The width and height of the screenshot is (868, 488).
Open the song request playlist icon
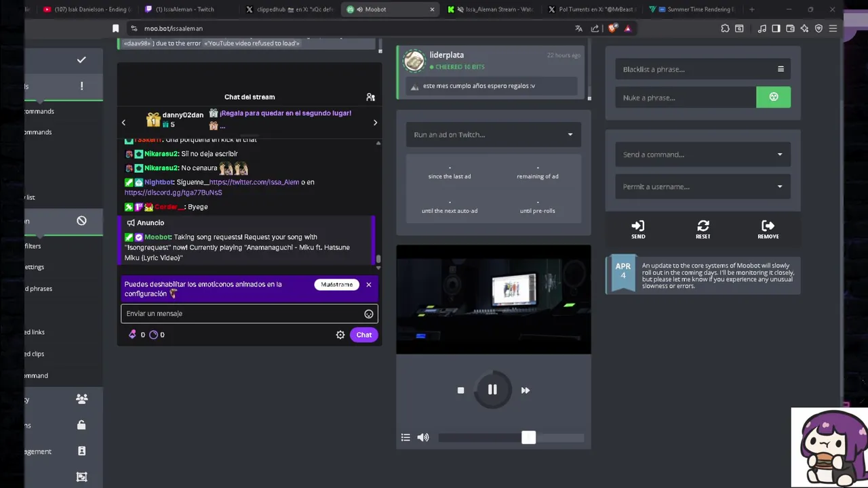coord(406,437)
